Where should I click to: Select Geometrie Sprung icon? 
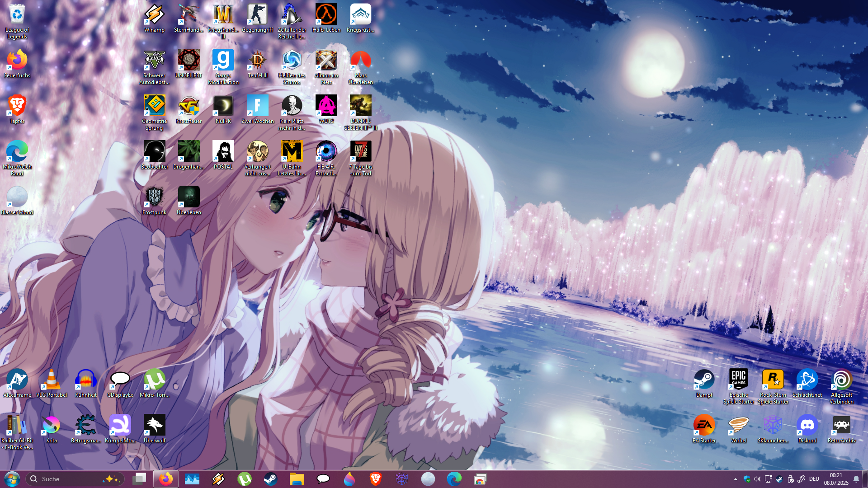click(x=155, y=113)
